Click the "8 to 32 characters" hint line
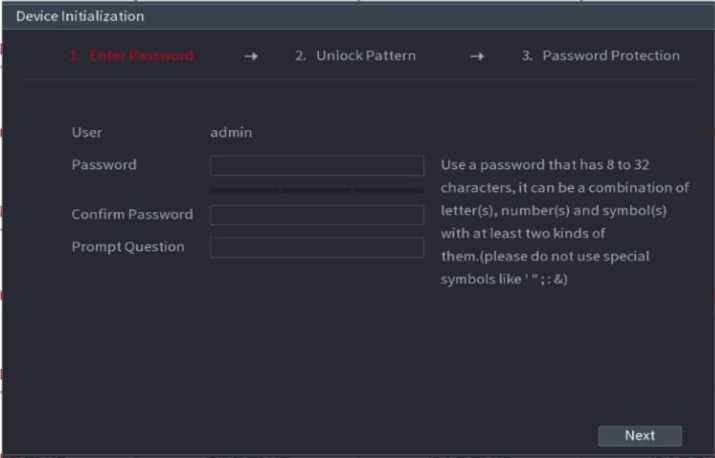 click(551, 164)
